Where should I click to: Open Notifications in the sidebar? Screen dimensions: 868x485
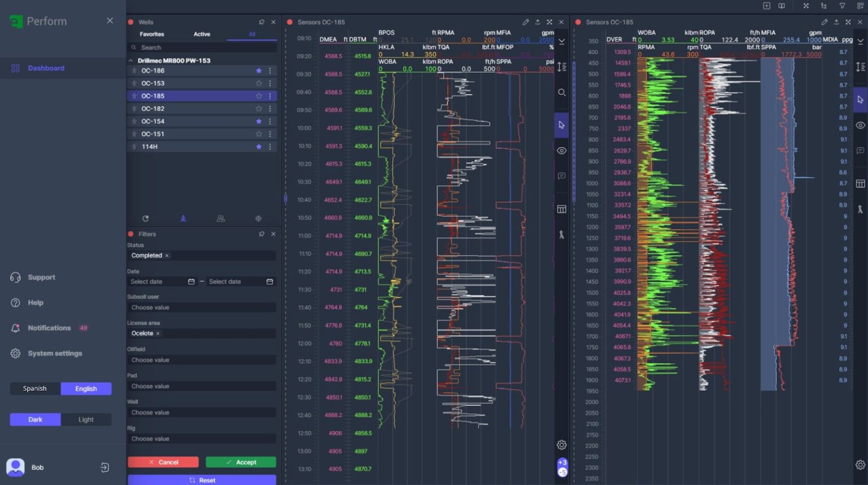click(49, 328)
